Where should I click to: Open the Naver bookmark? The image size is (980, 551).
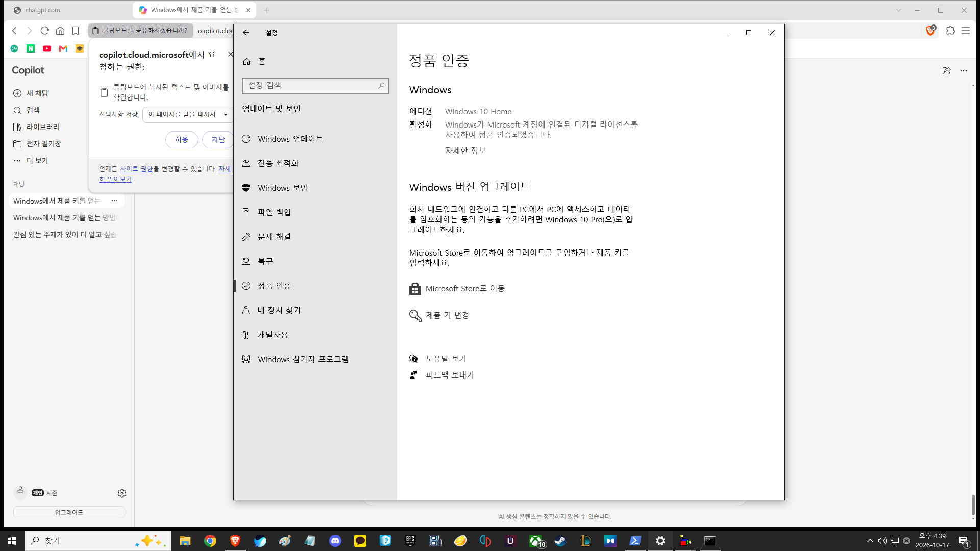(31, 48)
